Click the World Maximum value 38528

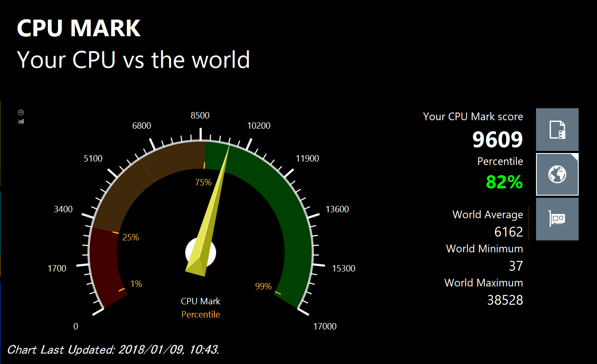tap(505, 300)
